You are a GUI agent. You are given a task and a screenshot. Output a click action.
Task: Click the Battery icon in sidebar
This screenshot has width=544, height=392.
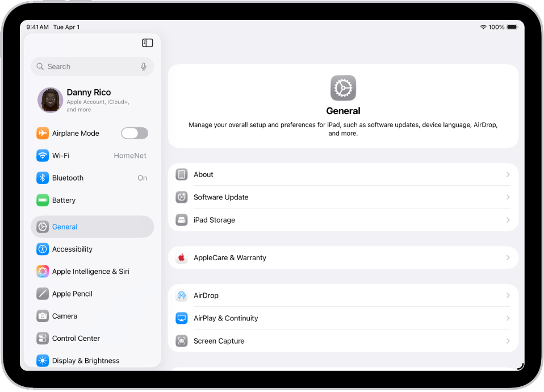[x=42, y=200]
